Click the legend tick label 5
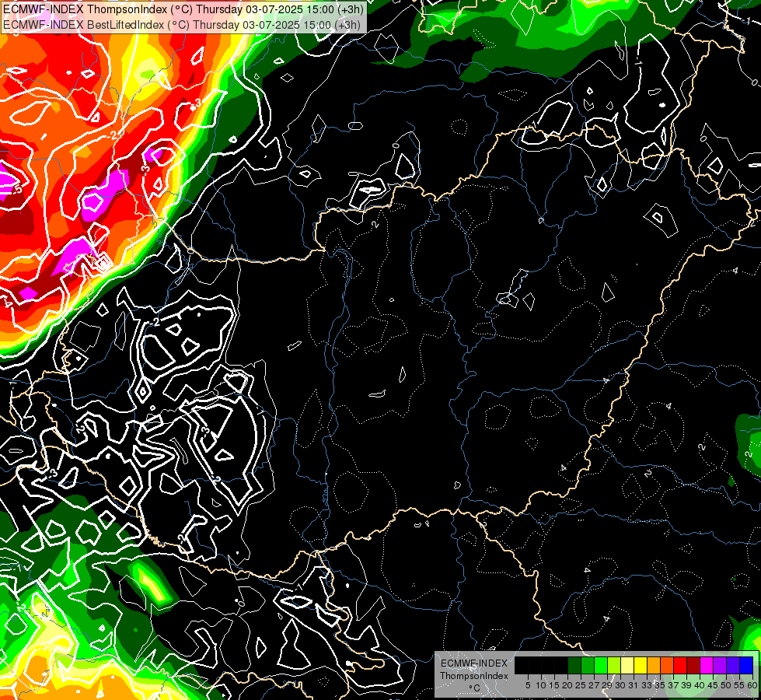Screen dimensions: 761x700 pos(528,685)
